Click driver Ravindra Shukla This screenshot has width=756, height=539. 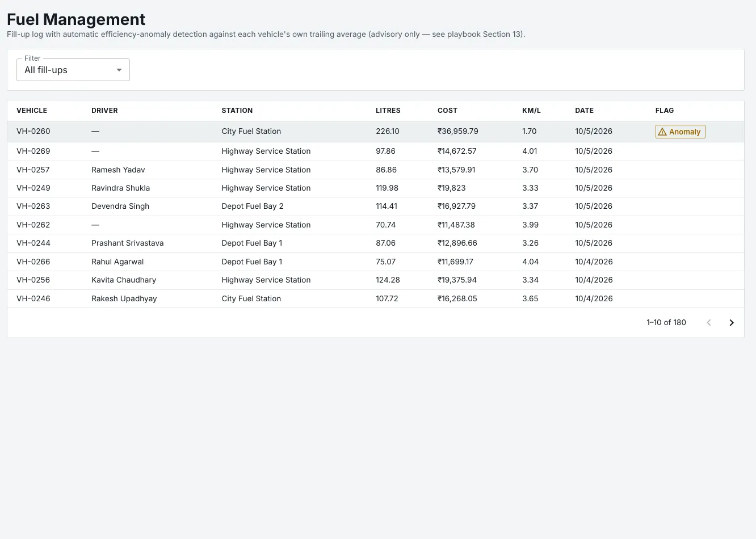point(120,188)
